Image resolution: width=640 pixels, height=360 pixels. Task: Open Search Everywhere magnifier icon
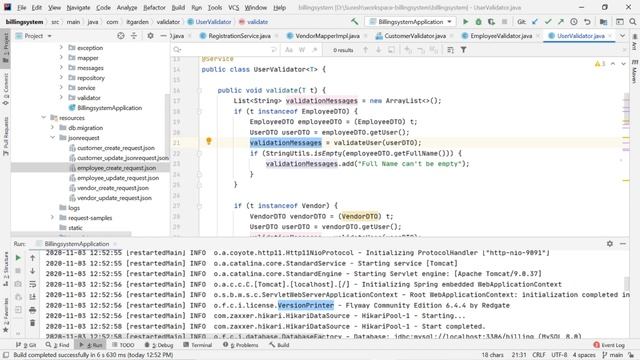pyautogui.click(x=633, y=22)
